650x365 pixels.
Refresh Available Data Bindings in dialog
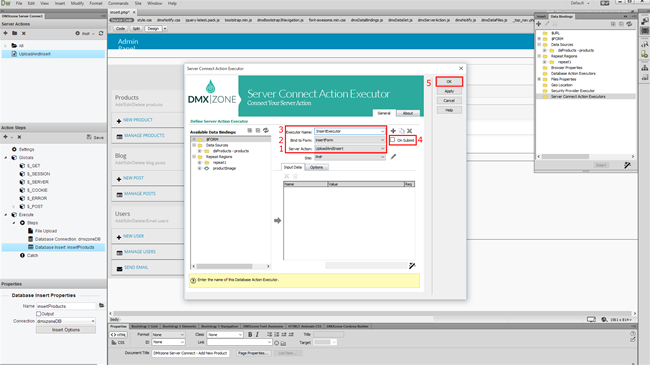pos(266,131)
